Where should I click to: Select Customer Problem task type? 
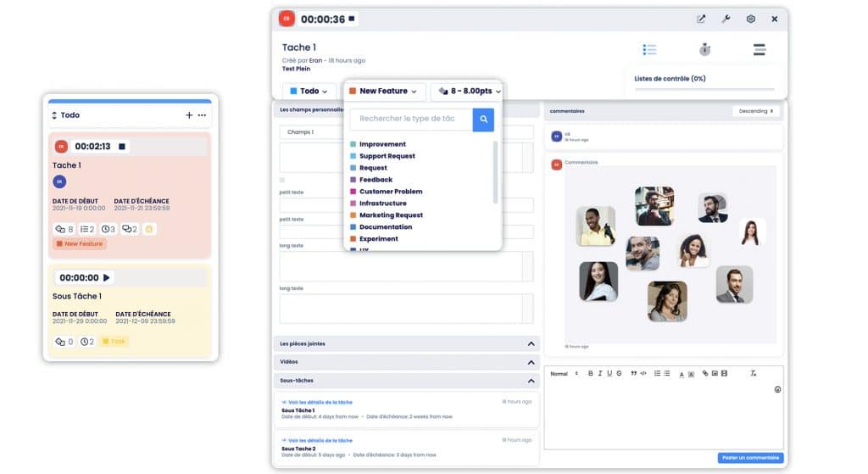pyautogui.click(x=387, y=192)
